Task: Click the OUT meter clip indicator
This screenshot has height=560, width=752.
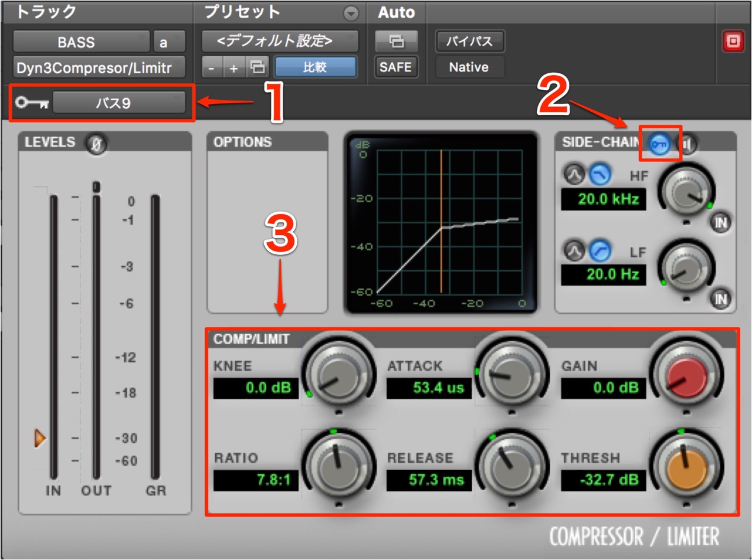Action: click(x=96, y=186)
